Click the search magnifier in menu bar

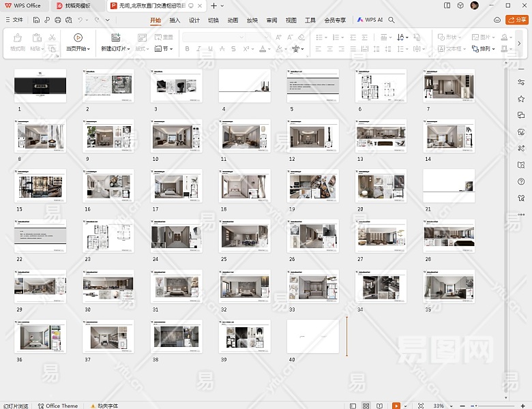[x=391, y=20]
